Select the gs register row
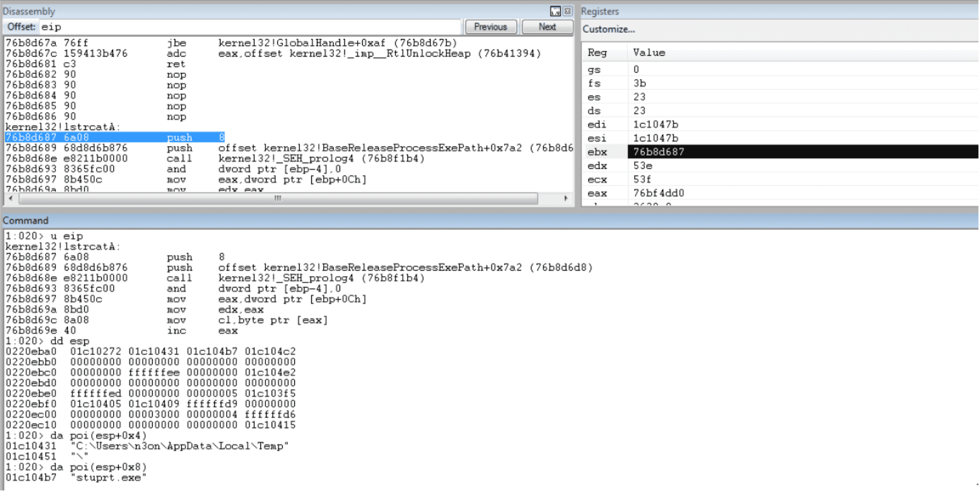Screen dimensions: 980x492 [x=593, y=69]
